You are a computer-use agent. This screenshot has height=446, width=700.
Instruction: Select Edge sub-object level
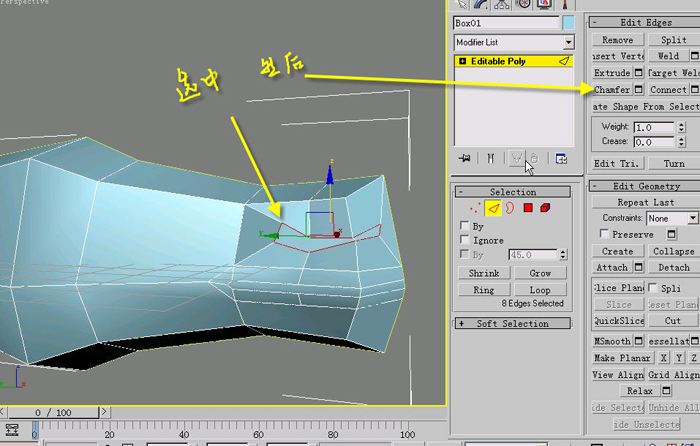click(493, 208)
